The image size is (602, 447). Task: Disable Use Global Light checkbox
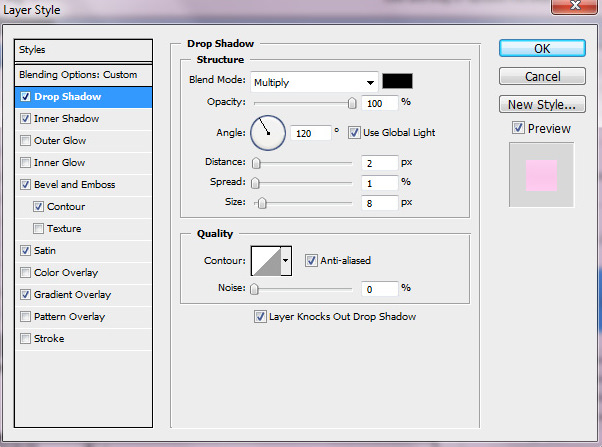click(x=354, y=132)
